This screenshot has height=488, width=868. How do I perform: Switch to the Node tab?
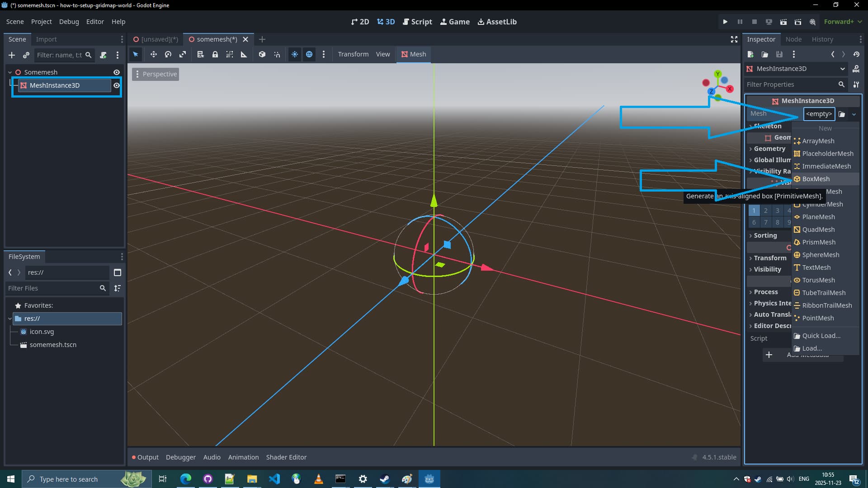tap(793, 39)
